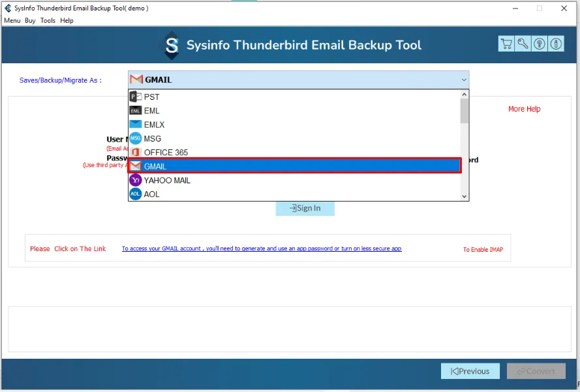Click the Please Click on The Link text
The image size is (580, 392).
point(68,249)
